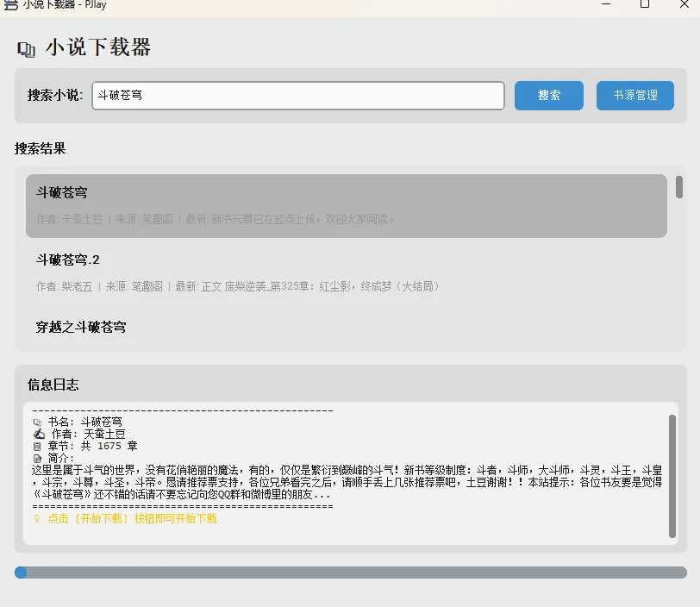Click the chapter icon next to 章节

[38, 446]
